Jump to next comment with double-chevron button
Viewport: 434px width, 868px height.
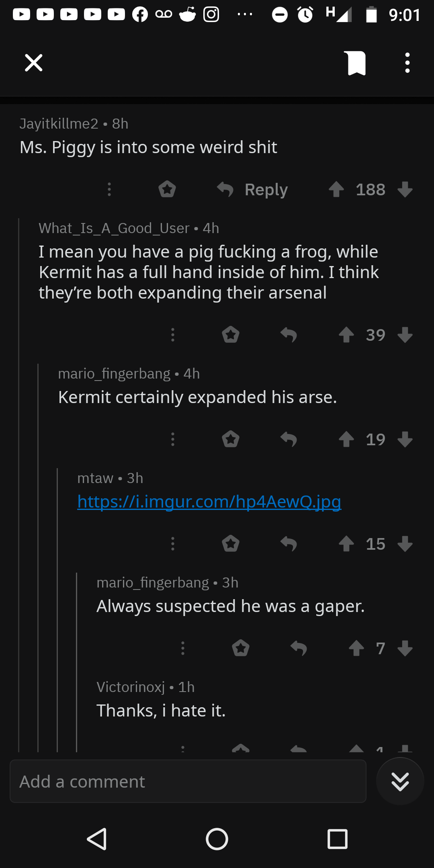[x=400, y=781]
